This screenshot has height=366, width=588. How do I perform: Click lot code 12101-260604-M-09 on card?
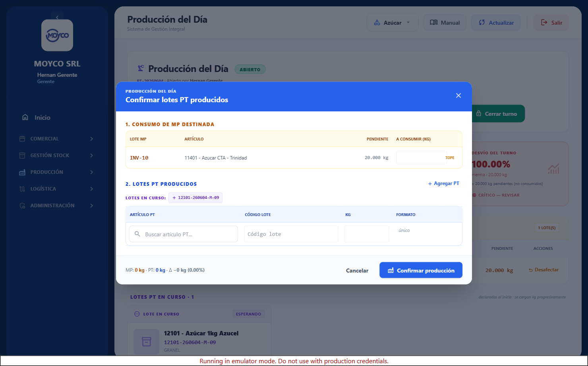(x=190, y=343)
